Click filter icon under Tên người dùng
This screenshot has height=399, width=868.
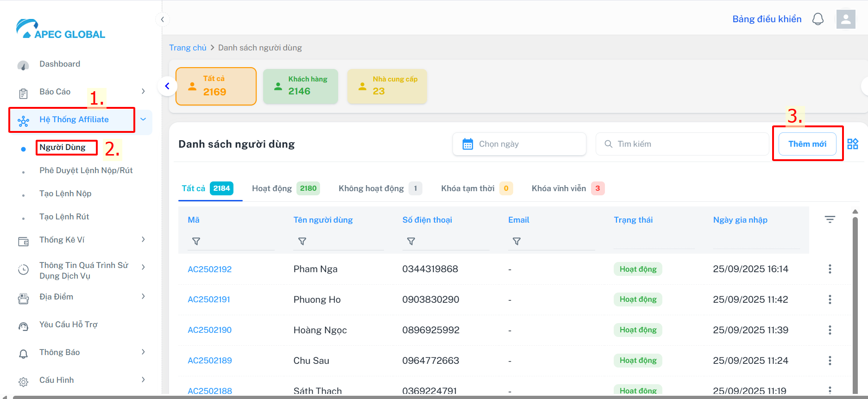302,241
